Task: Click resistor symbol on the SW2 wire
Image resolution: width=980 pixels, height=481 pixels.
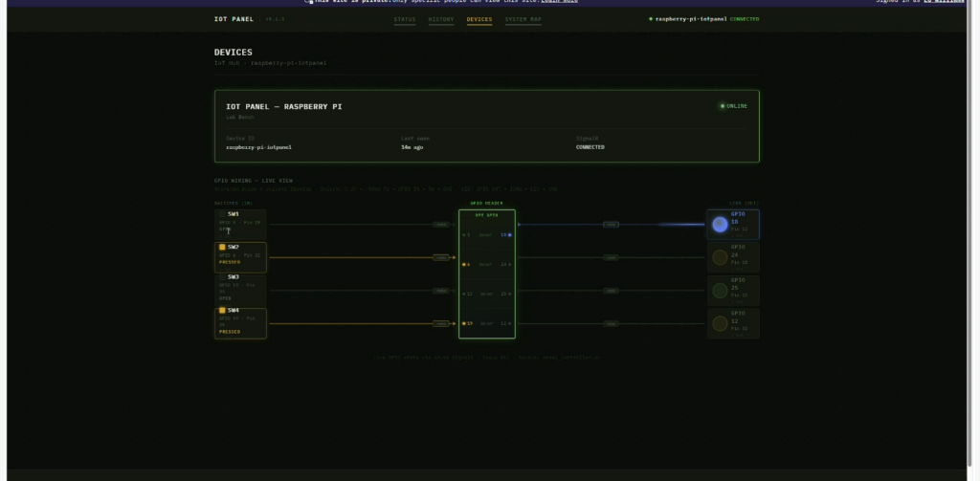Action: pos(441,257)
